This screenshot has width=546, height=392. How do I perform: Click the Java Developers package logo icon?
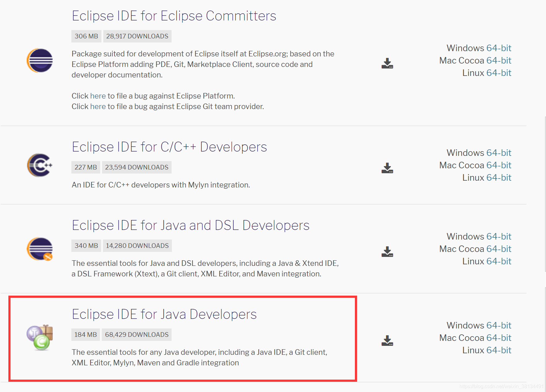[40, 338]
